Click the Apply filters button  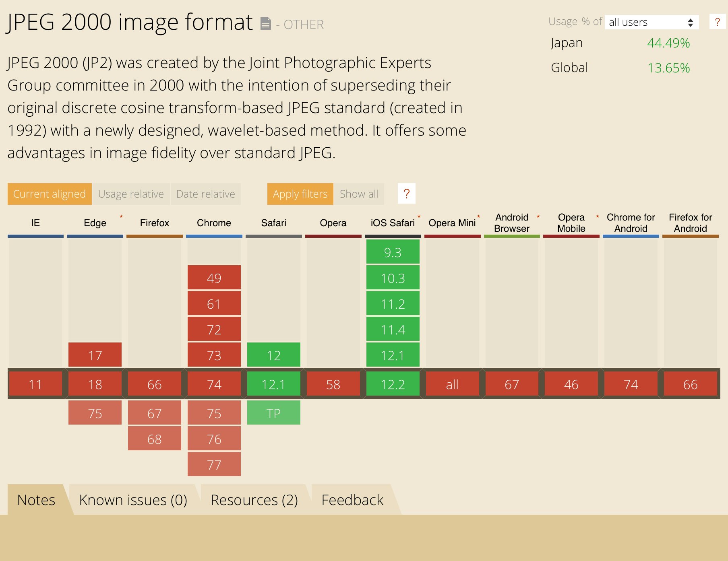coord(300,194)
